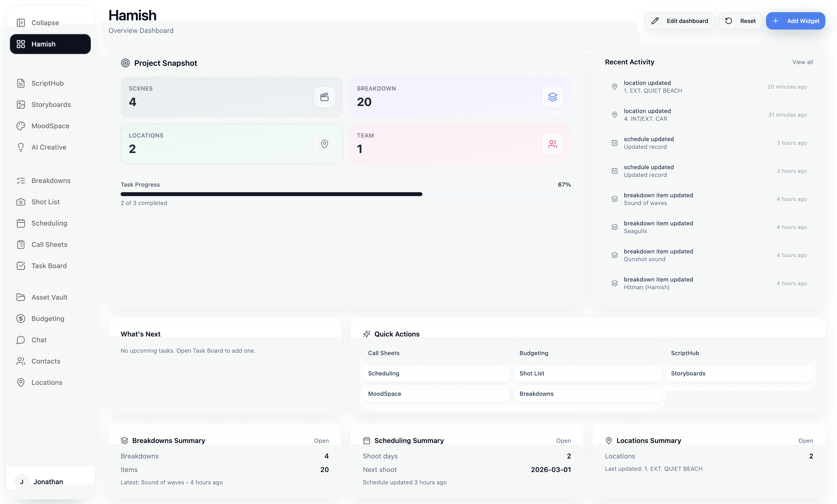The height and width of the screenshot is (504, 837).
Task: Open MoodSpace from the sidebar palette icon
Action: (x=21, y=126)
